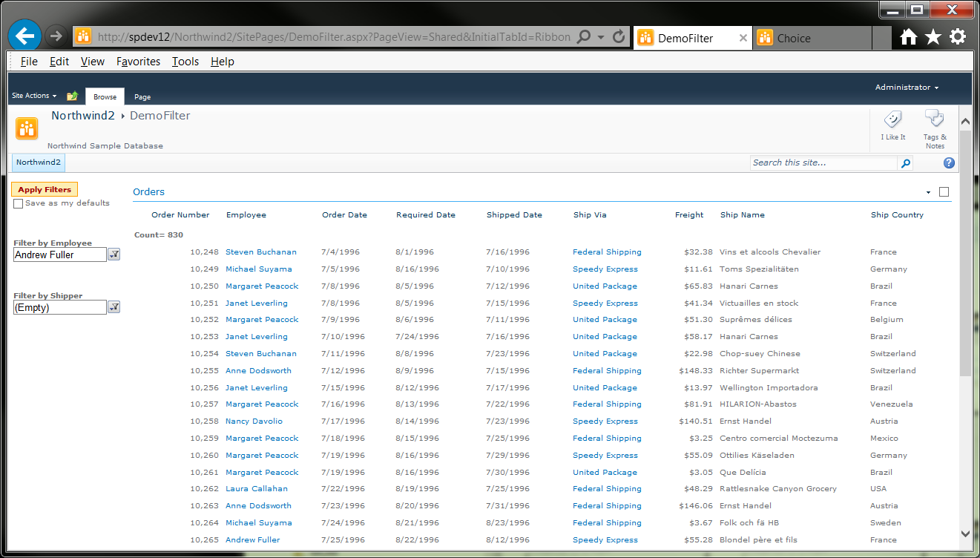Sort by Freight column header

tap(689, 215)
